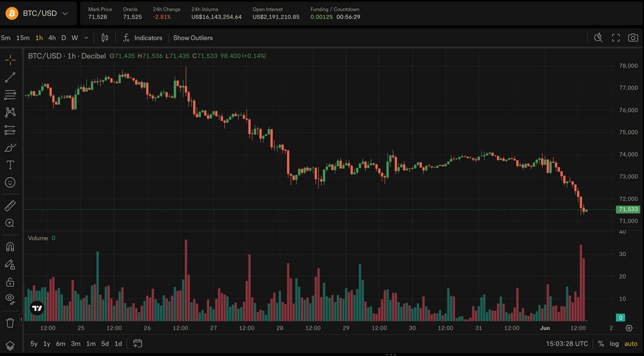Select the 5d date range
Image resolution: width=644 pixels, height=356 pixels.
105,343
